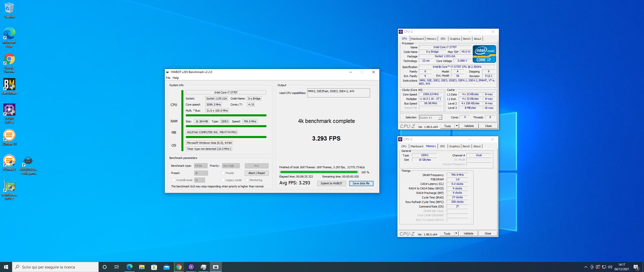The image size is (644, 272).
Task: Switch to Chrome in the taskbar
Action: (x=179, y=267)
